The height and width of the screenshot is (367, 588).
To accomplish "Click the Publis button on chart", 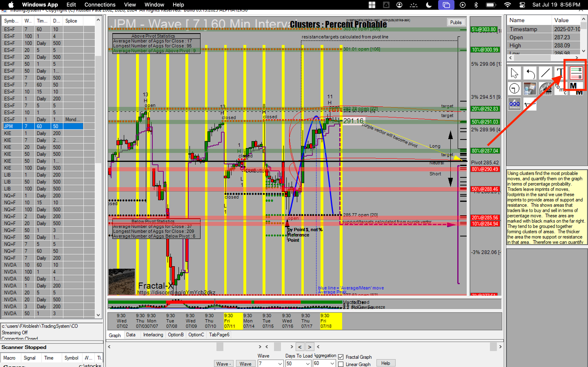I will [455, 22].
